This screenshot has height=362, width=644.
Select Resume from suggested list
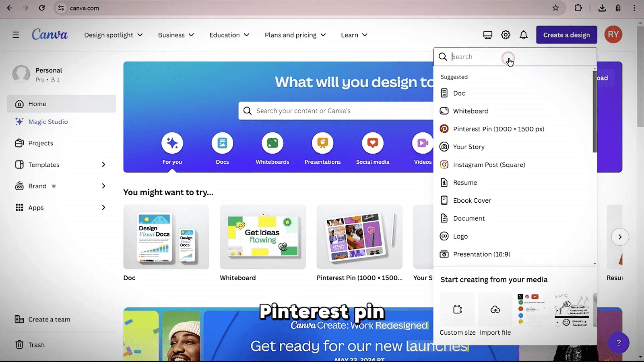click(514, 183)
